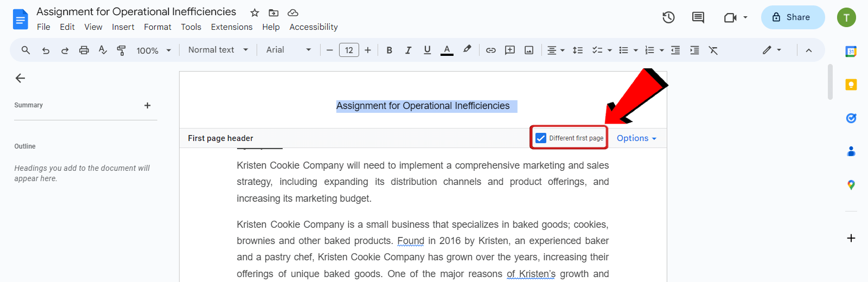Open Google Calendar side panel
This screenshot has width=868, height=282.
(851, 52)
